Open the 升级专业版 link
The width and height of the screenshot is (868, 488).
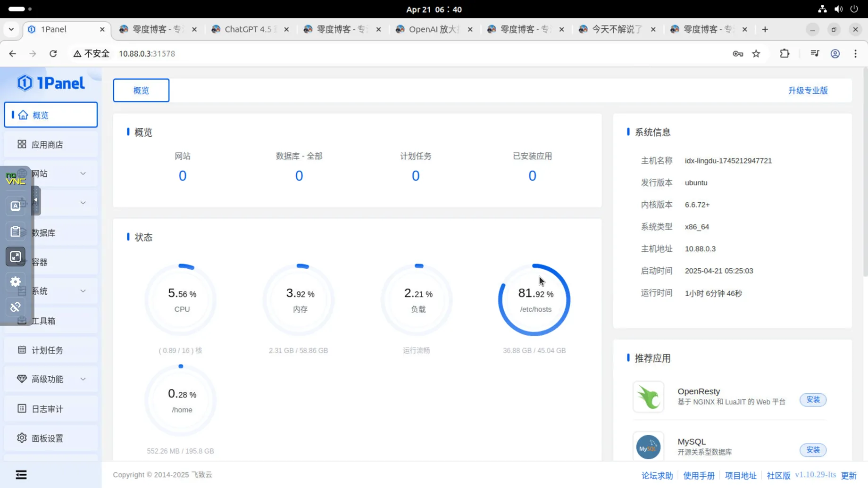point(808,90)
